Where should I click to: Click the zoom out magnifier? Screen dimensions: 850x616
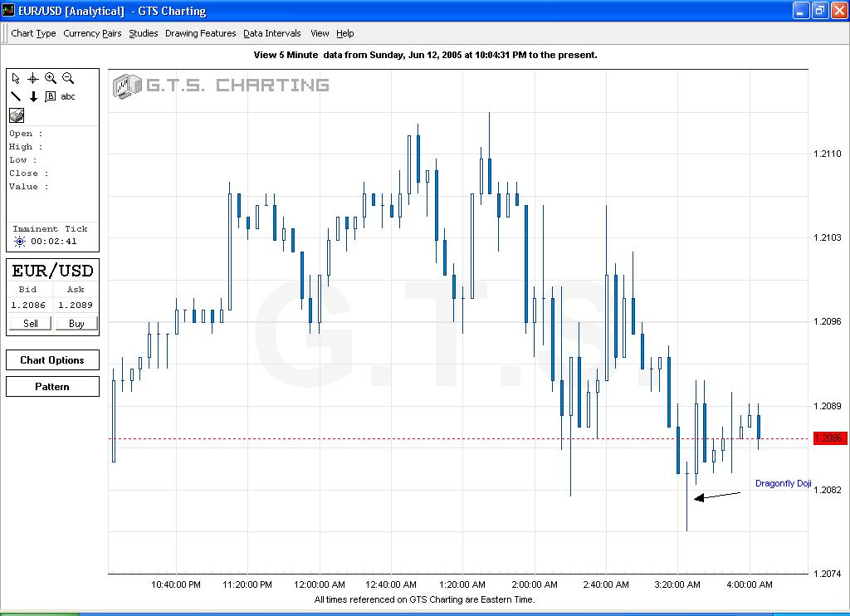(68, 78)
